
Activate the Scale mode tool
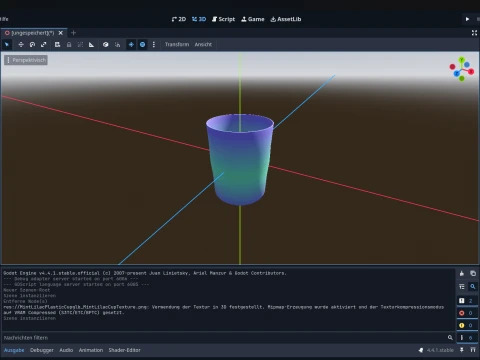coord(44,44)
